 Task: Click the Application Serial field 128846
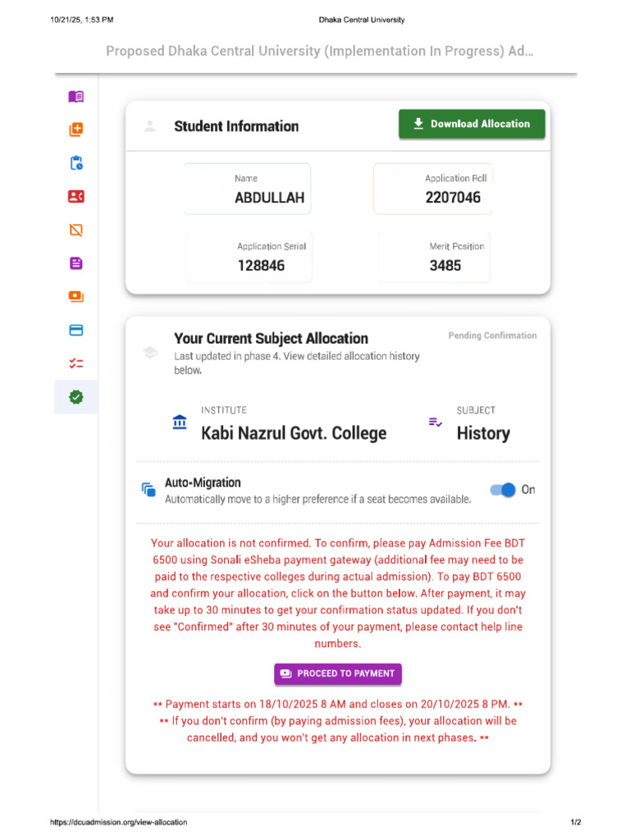tap(249, 257)
